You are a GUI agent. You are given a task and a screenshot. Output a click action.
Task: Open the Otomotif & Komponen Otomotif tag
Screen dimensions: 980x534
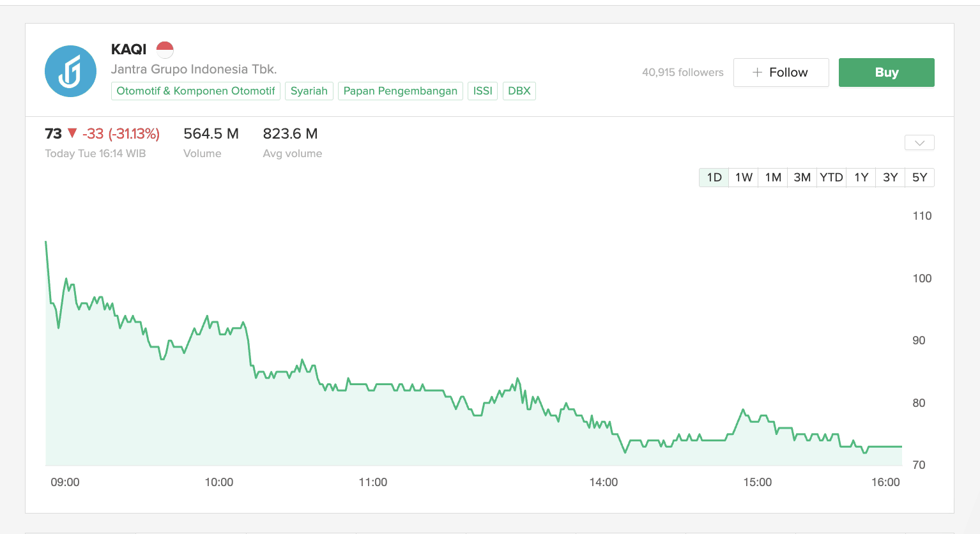(x=195, y=91)
